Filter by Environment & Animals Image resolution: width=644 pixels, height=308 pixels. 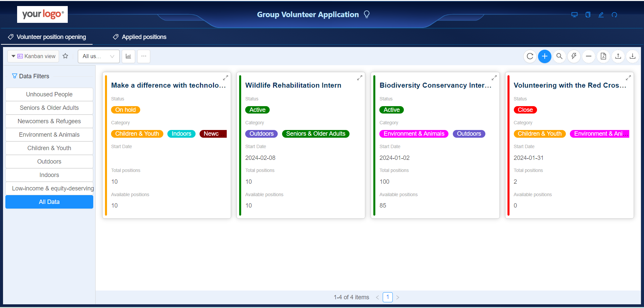49,135
